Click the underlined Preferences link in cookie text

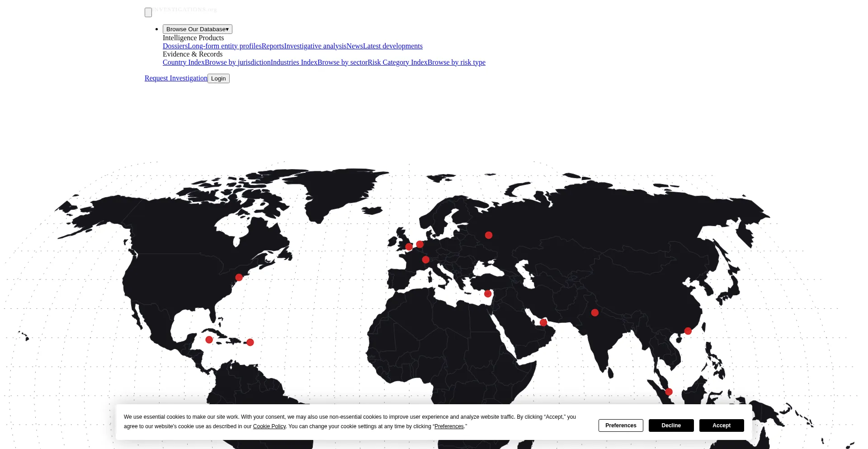pos(449,426)
